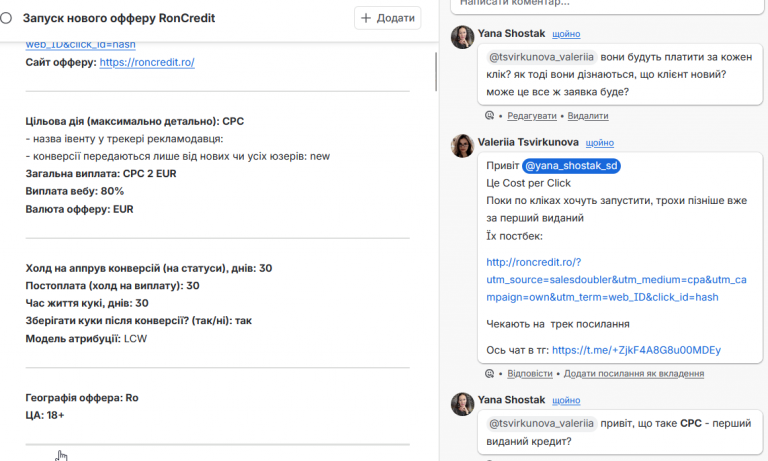The width and height of the screenshot is (768, 461).
Task: Add reaction emoji under Yana's first comment
Action: coord(489,116)
